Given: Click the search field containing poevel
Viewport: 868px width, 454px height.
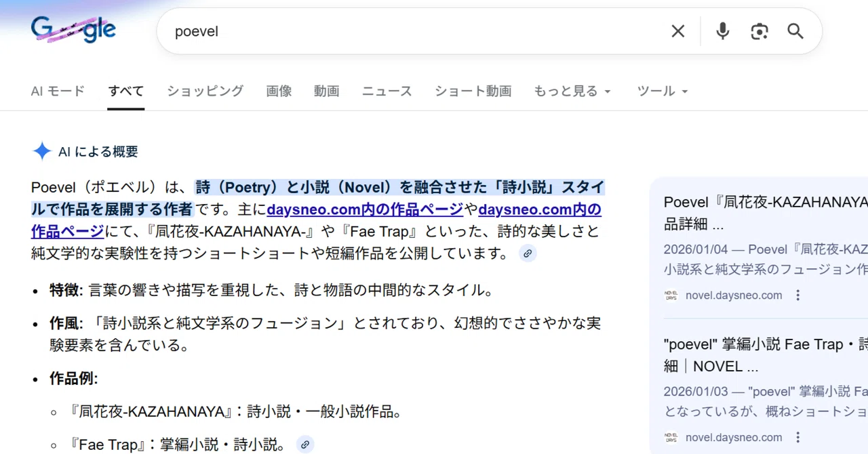Looking at the screenshot, I should coord(414,31).
